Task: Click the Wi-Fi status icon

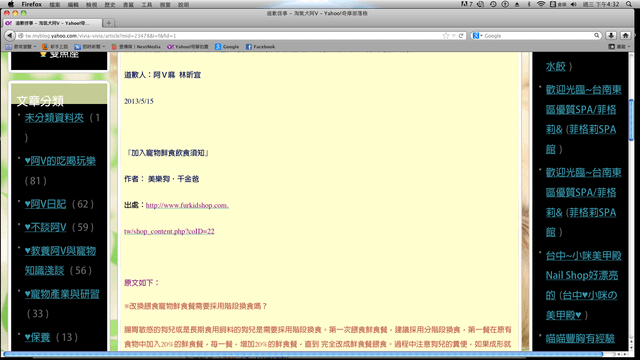Action: coord(541,4)
